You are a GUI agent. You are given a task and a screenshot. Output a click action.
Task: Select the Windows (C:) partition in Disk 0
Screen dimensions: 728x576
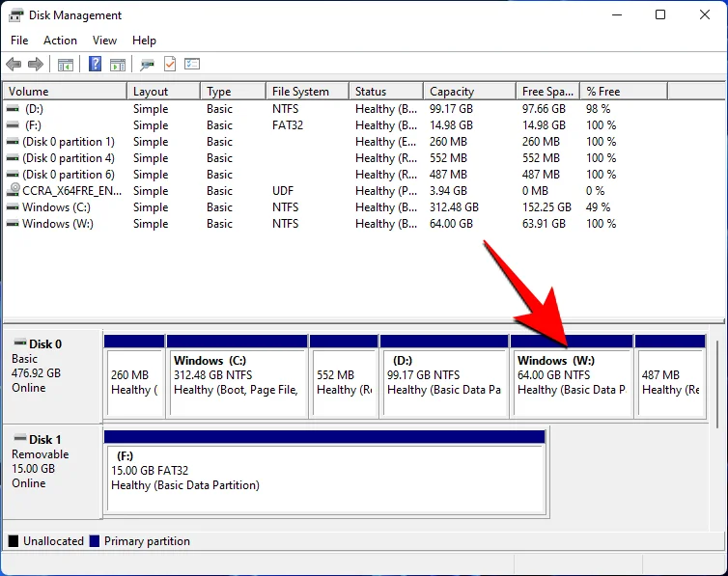(237, 376)
